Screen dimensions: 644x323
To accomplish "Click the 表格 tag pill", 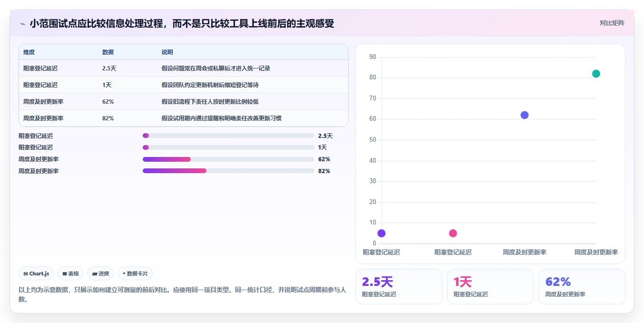I will (x=70, y=274).
